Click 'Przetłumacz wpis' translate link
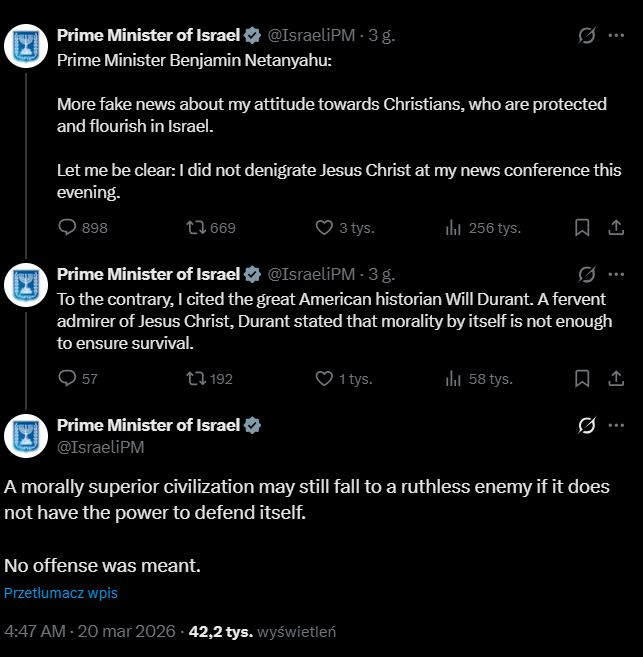The width and height of the screenshot is (643, 657). click(x=61, y=593)
